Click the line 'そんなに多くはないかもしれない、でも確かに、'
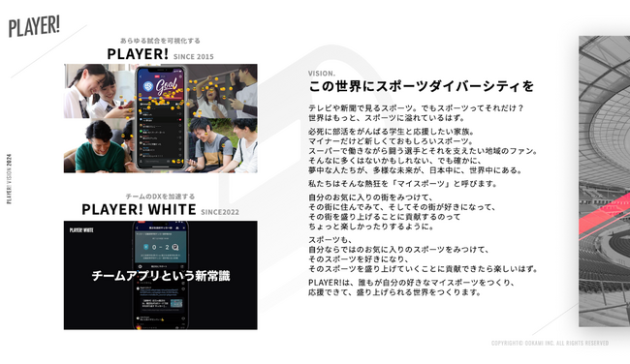The width and height of the screenshot is (630, 364). click(394, 161)
